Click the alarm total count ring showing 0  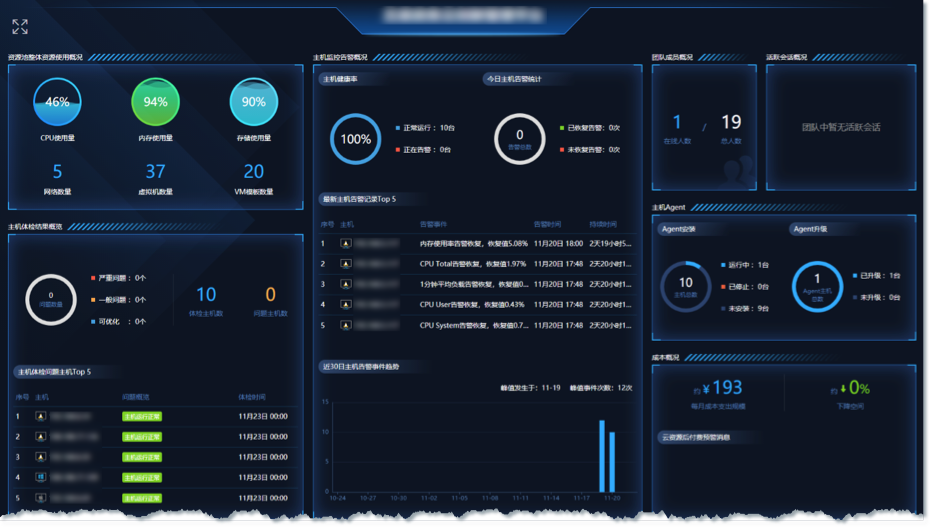point(520,139)
